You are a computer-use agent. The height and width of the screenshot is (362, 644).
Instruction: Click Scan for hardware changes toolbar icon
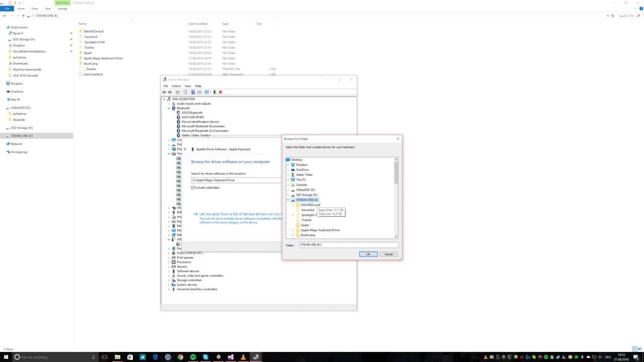click(207, 92)
